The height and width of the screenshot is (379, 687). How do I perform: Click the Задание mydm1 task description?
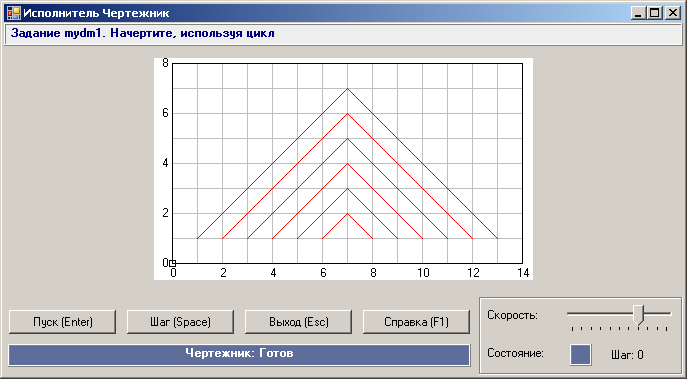pos(143,33)
